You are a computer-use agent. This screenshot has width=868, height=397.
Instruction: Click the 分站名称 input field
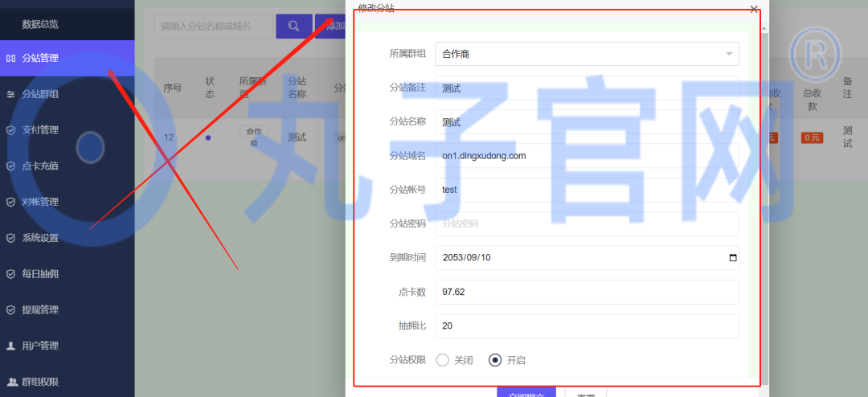coord(587,122)
